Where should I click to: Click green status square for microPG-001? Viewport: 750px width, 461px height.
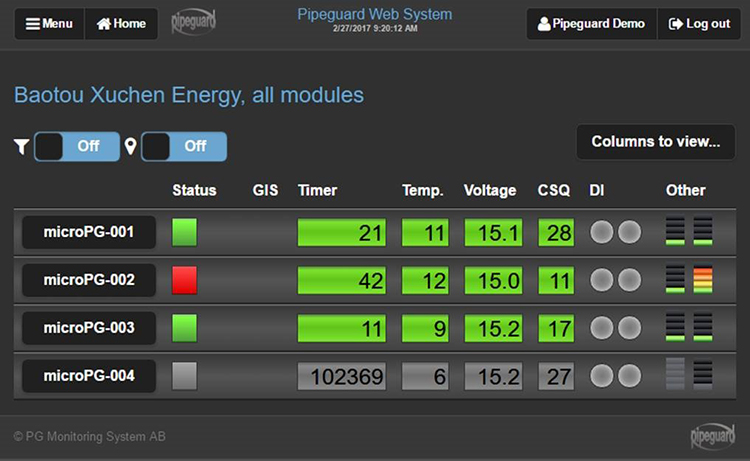(x=185, y=232)
